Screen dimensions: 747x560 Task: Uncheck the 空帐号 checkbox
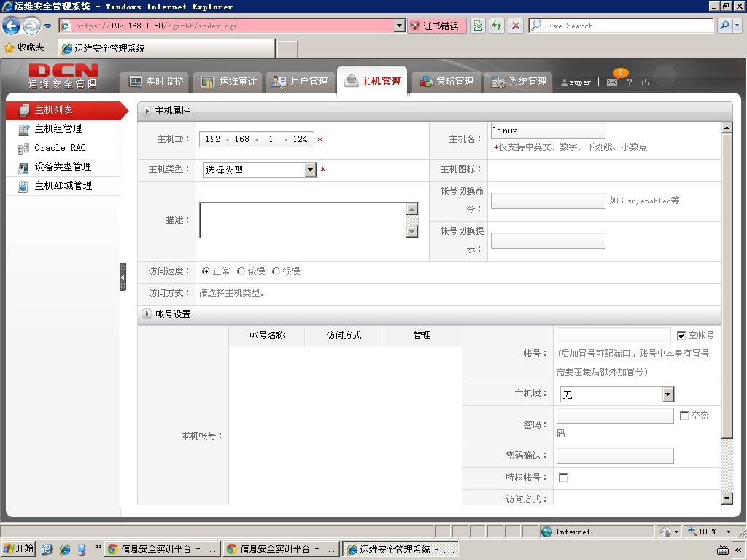681,335
